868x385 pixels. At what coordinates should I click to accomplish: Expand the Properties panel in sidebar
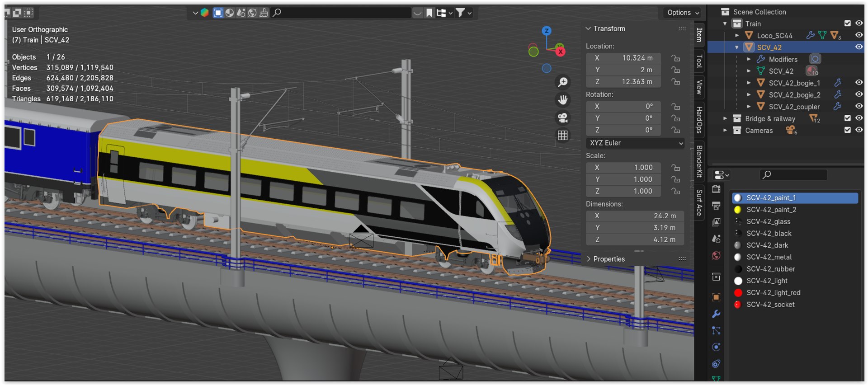click(x=588, y=259)
